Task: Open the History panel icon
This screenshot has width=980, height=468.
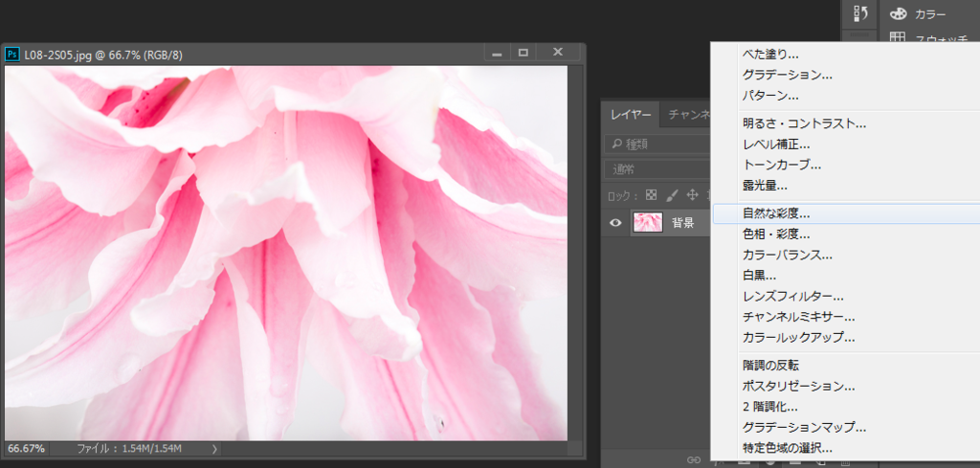Action: (x=859, y=13)
